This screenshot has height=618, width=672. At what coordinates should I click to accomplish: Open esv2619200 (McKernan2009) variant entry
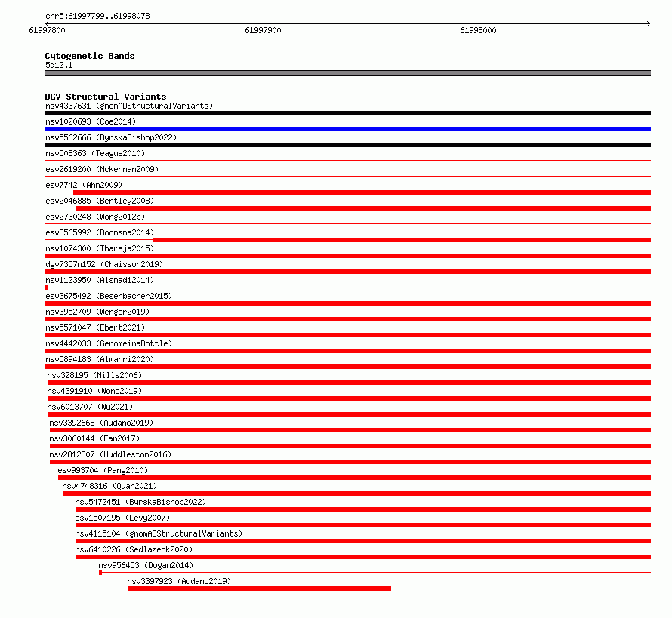pos(102,169)
